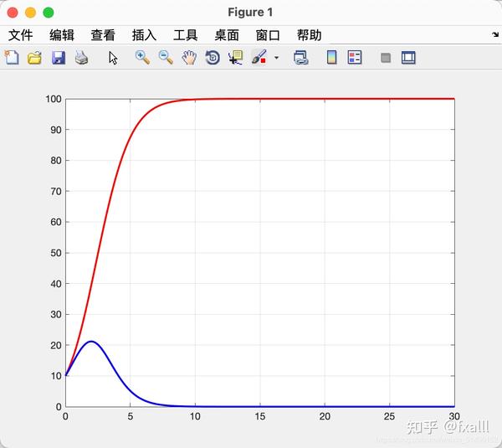This screenshot has height=448, width=502.
Task: Minimize the window with the yellow button
Action: coord(31,13)
